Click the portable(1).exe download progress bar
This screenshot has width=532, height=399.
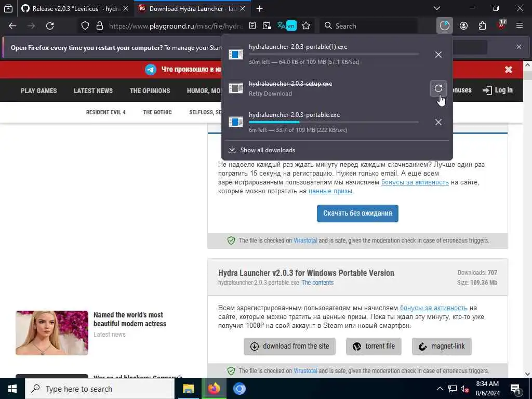[334, 54]
